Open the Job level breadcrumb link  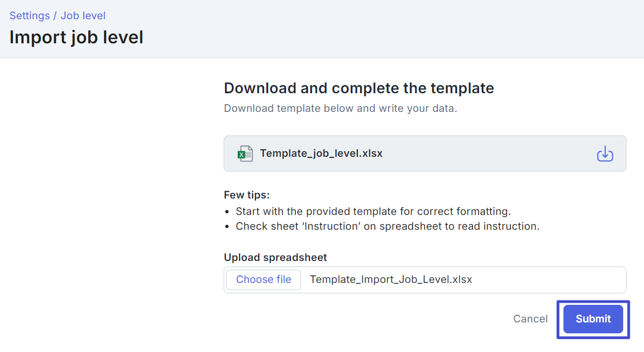pos(83,15)
